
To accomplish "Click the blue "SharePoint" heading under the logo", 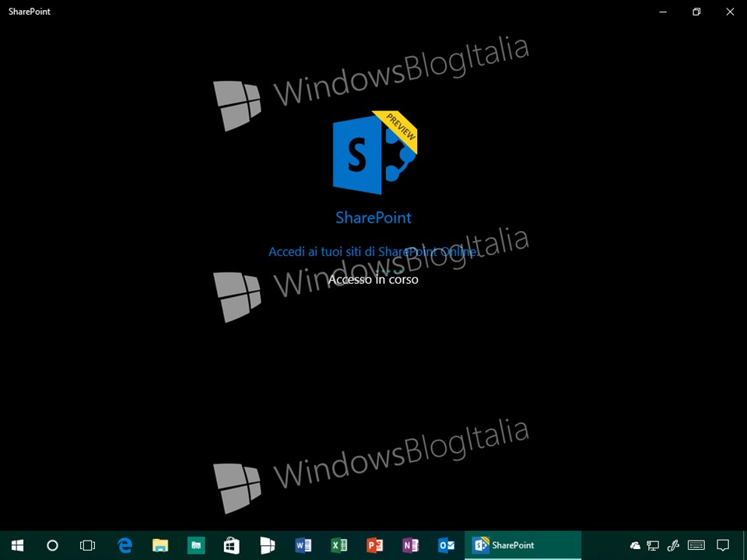I will [x=373, y=218].
